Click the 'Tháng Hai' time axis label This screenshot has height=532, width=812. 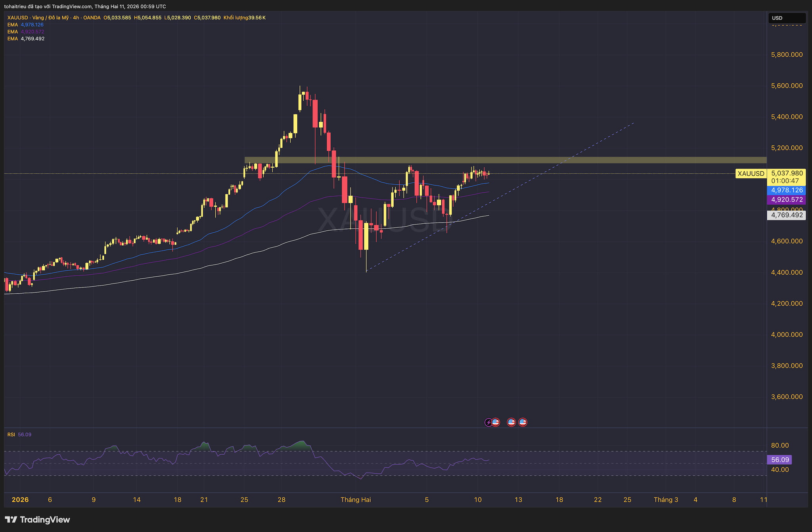pos(356,499)
